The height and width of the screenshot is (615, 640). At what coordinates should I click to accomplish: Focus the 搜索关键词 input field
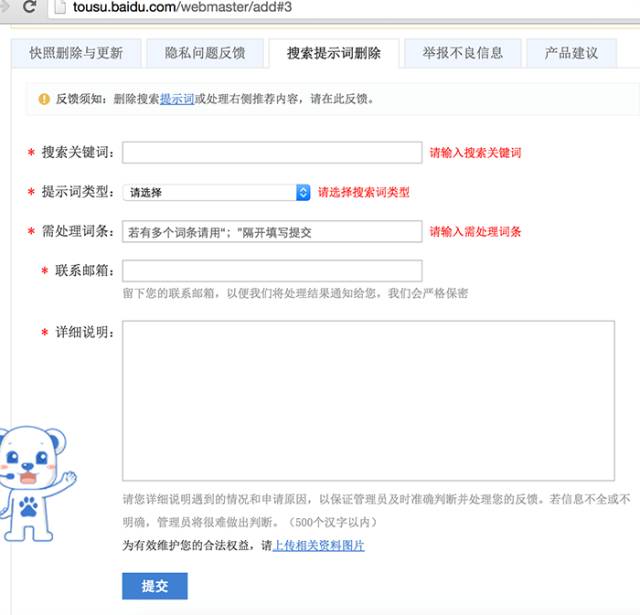coord(272,153)
